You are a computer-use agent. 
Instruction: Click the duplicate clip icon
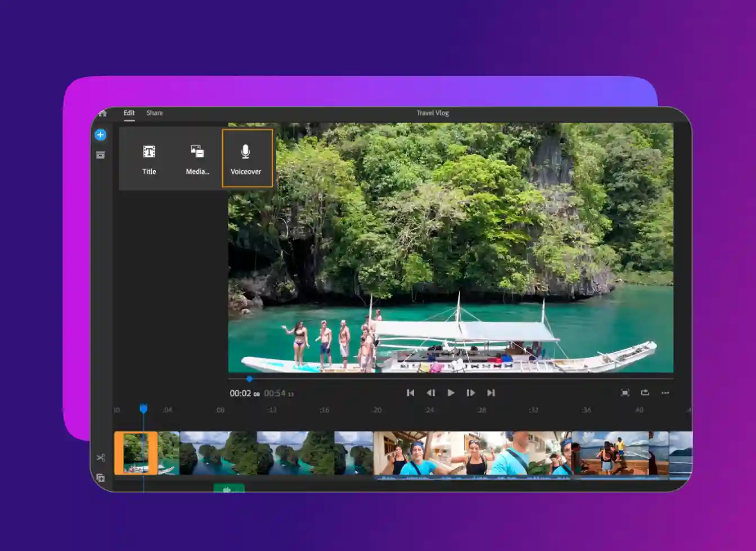click(101, 478)
